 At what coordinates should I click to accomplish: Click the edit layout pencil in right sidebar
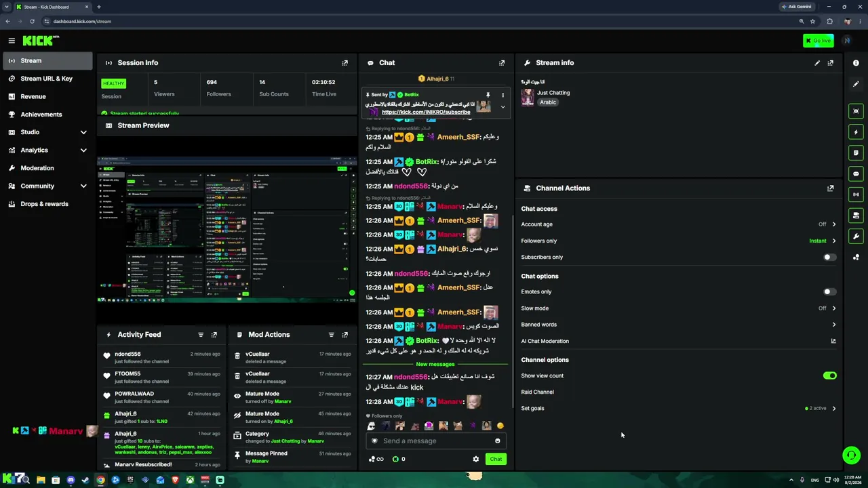pyautogui.click(x=856, y=84)
